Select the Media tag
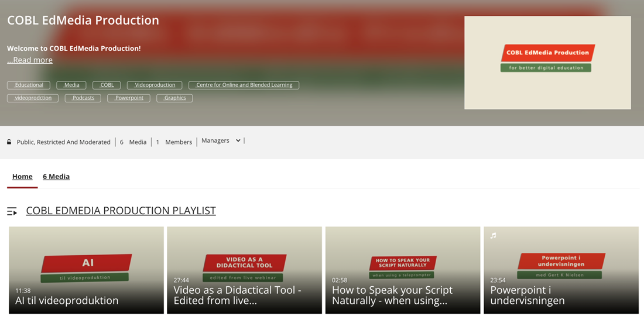This screenshot has height=319, width=644. [71, 85]
